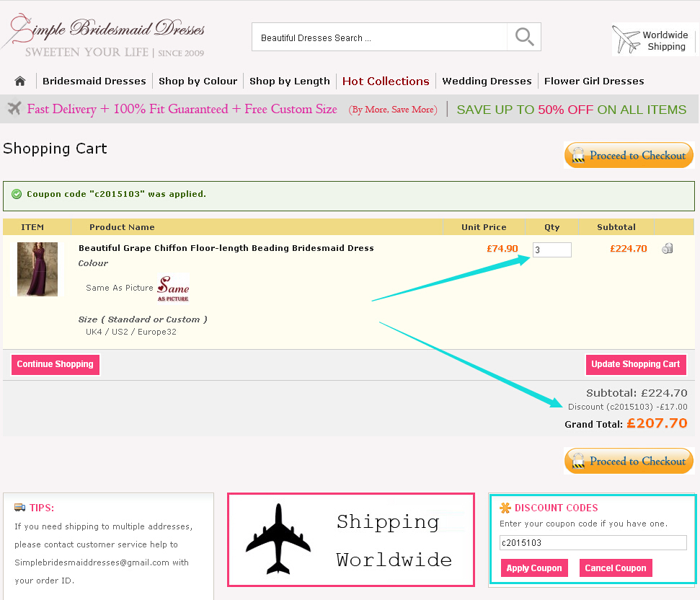This screenshot has width=700, height=600.
Task: Click Proceed to Checkout below Grand Total
Action: [629, 461]
